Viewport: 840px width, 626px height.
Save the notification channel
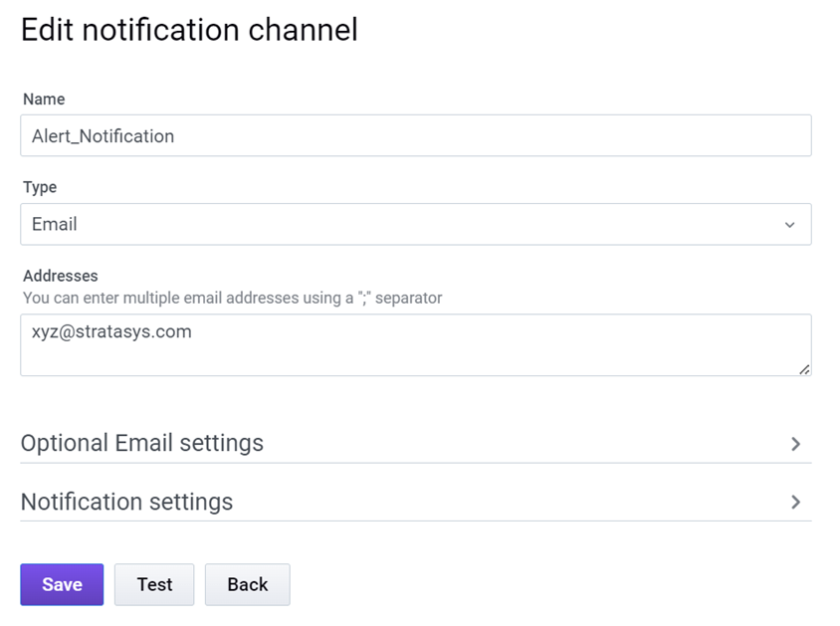coord(62,584)
